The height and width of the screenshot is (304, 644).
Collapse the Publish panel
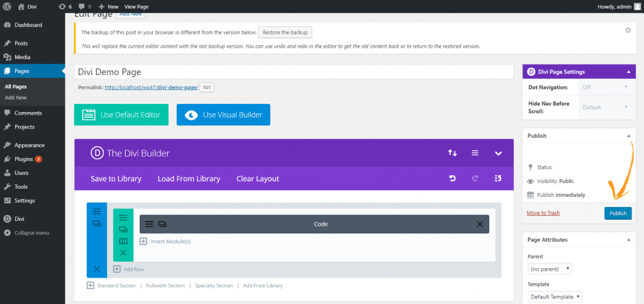(628, 135)
